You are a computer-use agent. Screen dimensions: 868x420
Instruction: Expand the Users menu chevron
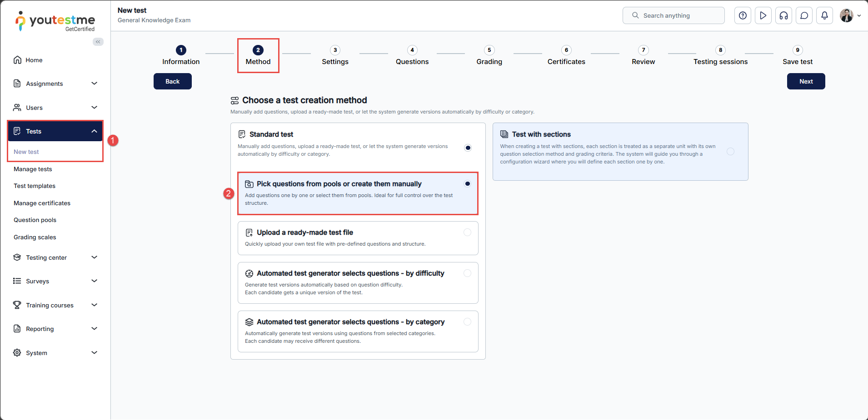95,108
